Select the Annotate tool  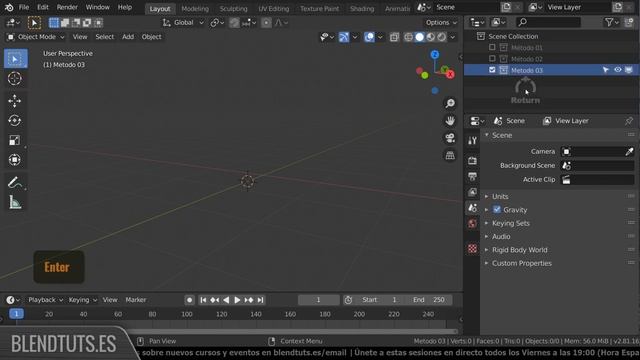pyautogui.click(x=15, y=182)
